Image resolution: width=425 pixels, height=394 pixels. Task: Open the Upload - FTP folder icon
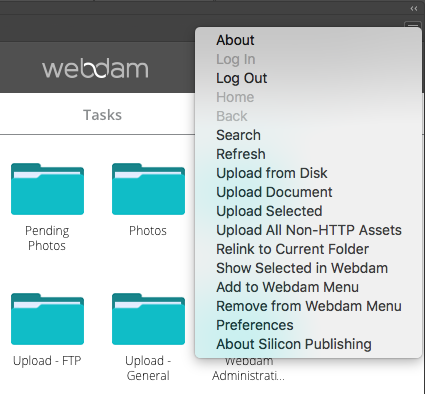tap(47, 319)
